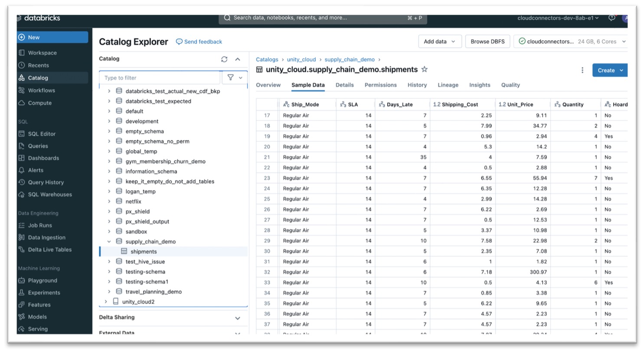Switch to the Quality tab
This screenshot has width=644, height=353.
pos(510,85)
